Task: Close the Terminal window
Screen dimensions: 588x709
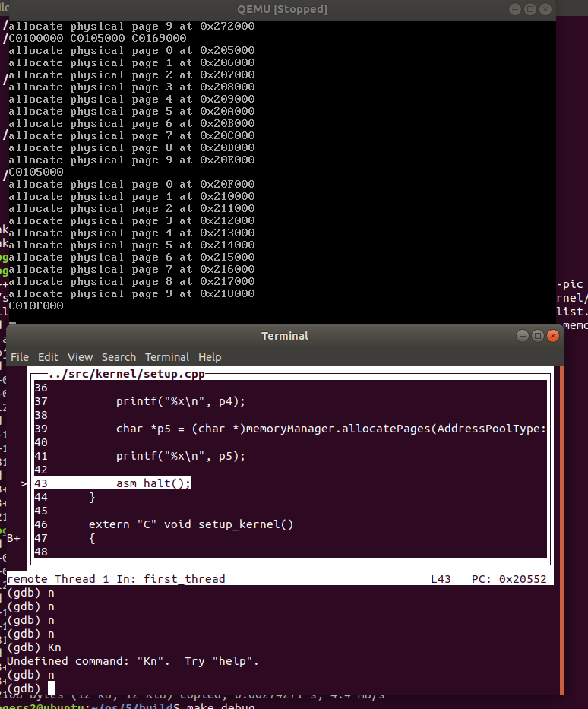Action: pos(553,336)
